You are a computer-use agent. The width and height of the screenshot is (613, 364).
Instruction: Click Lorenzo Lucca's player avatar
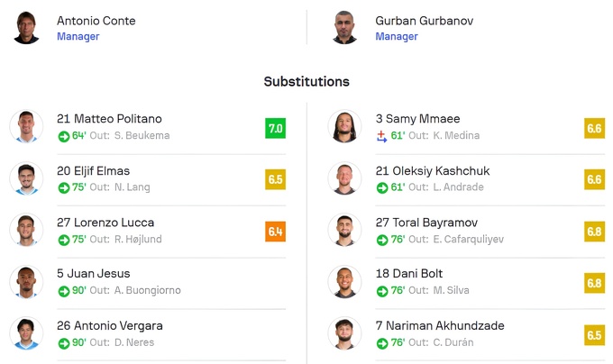click(27, 231)
